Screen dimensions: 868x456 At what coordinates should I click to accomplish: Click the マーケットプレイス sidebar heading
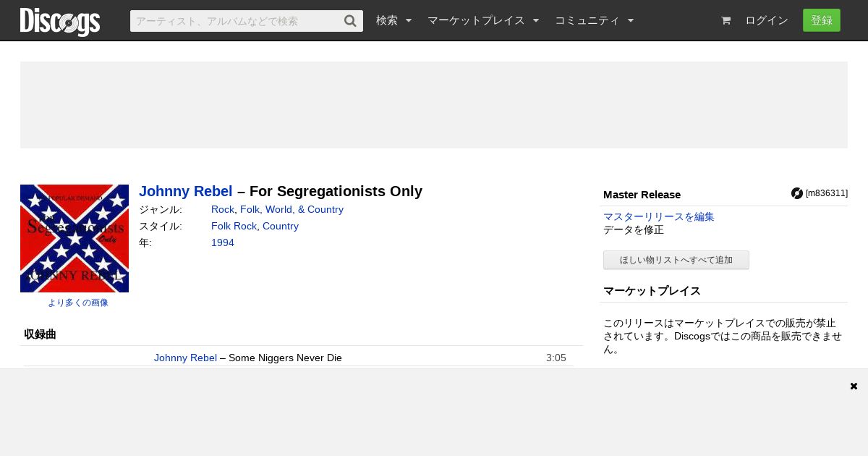(x=652, y=291)
